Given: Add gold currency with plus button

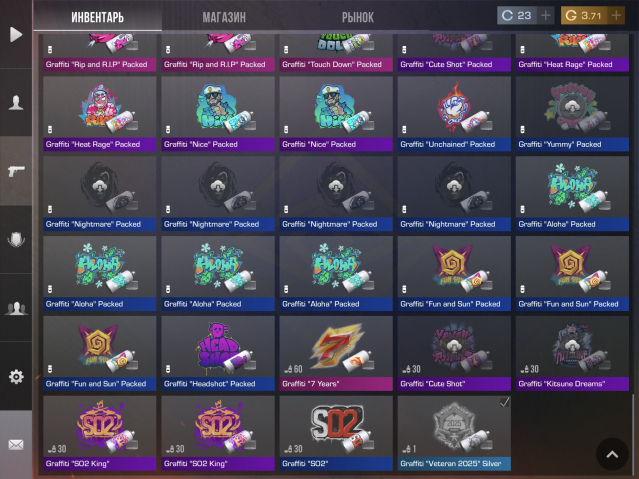Looking at the screenshot, I should tap(616, 15).
